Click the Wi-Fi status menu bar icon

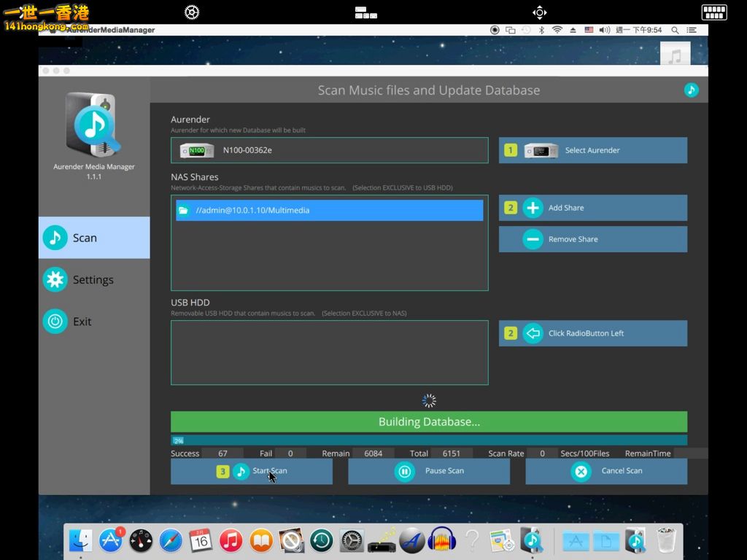[557, 30]
